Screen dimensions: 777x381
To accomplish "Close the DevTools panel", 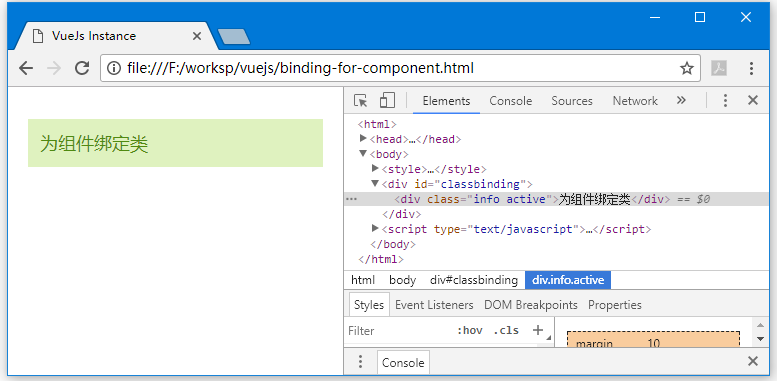I will click(753, 101).
